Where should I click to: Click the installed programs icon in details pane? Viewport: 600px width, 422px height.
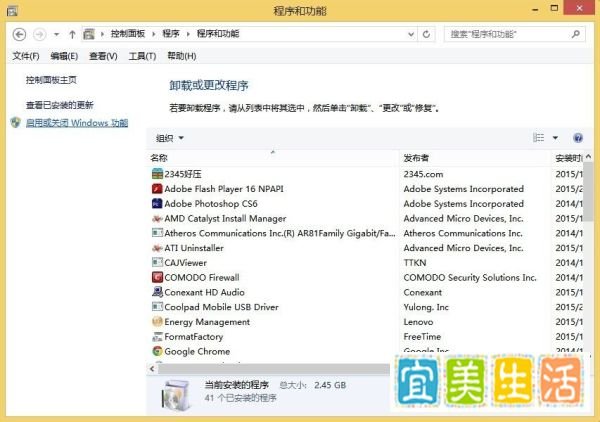click(176, 394)
